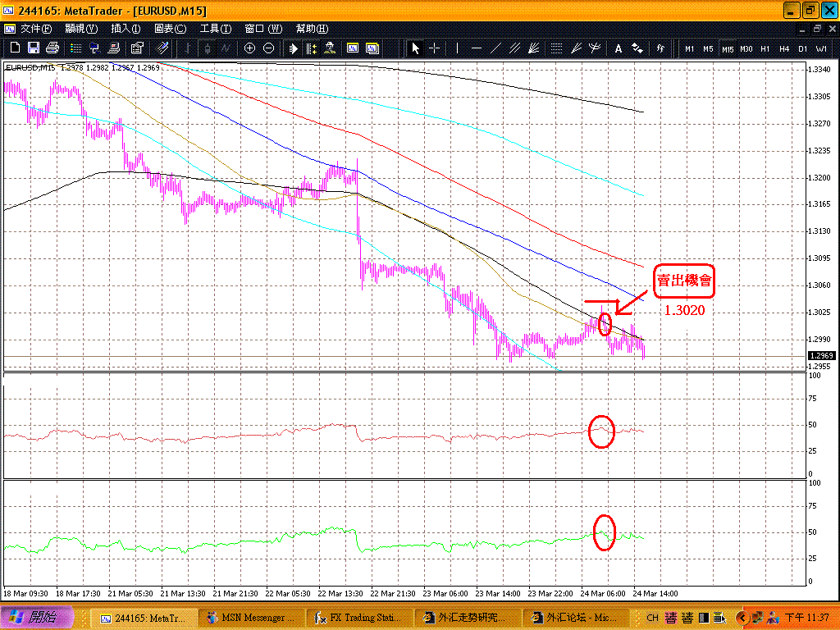The height and width of the screenshot is (630, 840).
Task: Open the 文件(F) menu
Action: point(37,29)
